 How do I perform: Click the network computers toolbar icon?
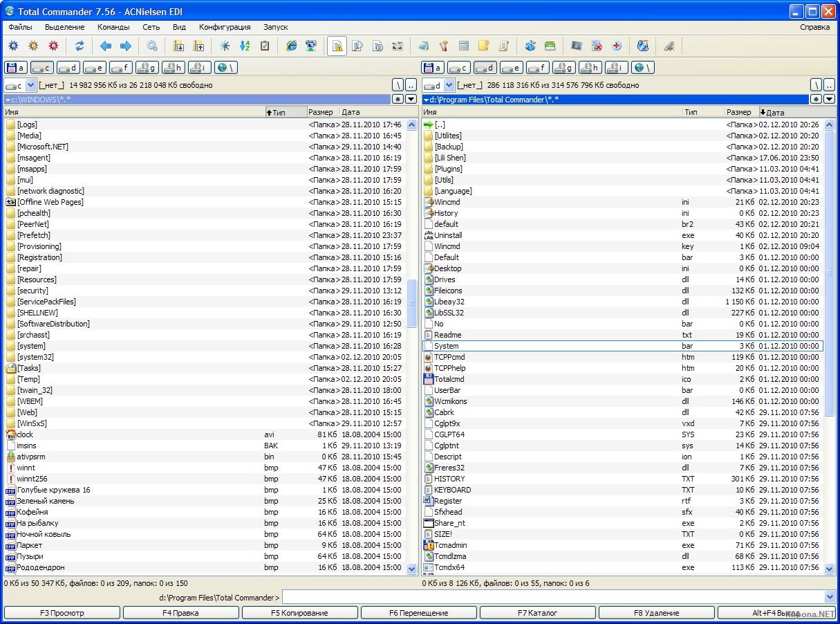(311, 46)
